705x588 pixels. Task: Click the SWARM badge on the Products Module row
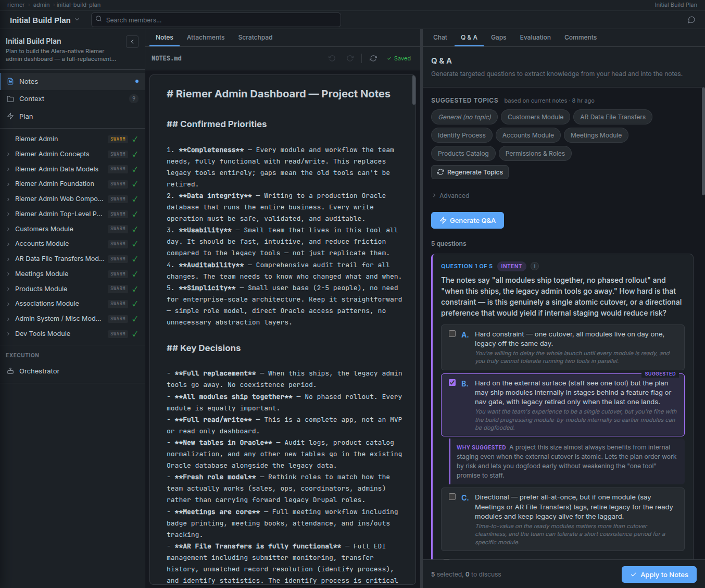pyautogui.click(x=118, y=289)
